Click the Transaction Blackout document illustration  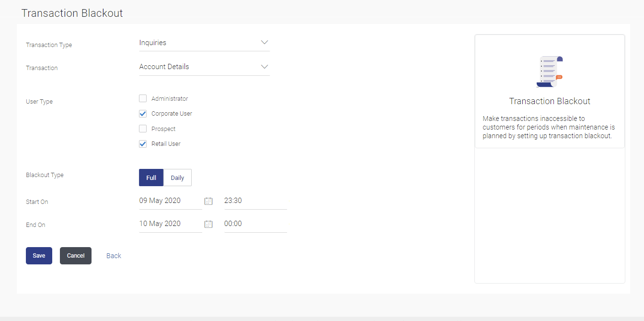point(549,71)
